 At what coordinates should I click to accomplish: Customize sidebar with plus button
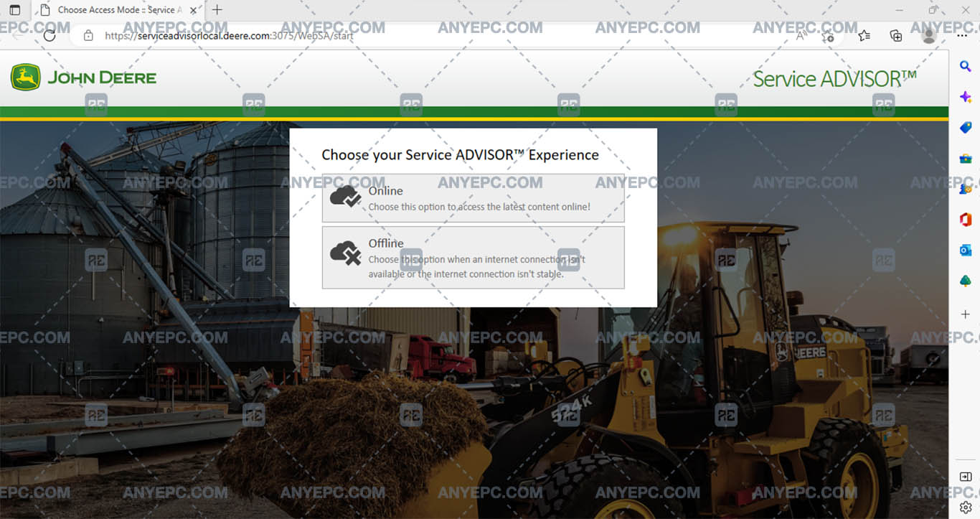pyautogui.click(x=966, y=314)
